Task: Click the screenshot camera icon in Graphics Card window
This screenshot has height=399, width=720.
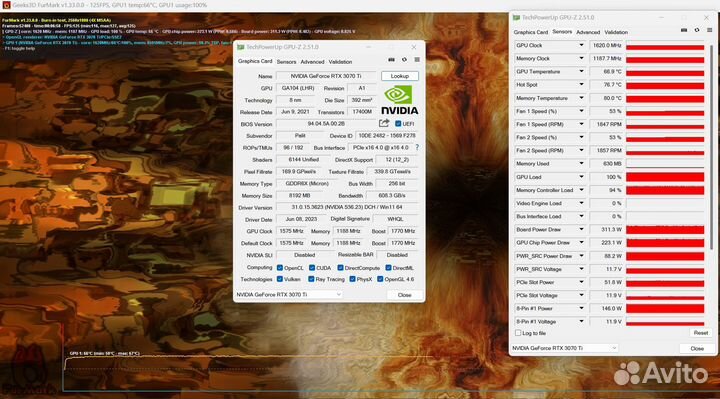Action: tap(391, 60)
